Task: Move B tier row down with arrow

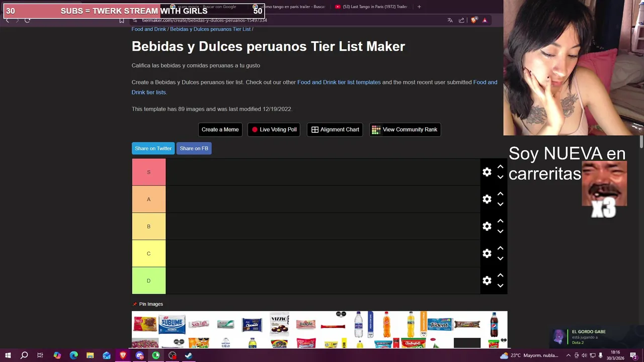Action: coord(500,231)
